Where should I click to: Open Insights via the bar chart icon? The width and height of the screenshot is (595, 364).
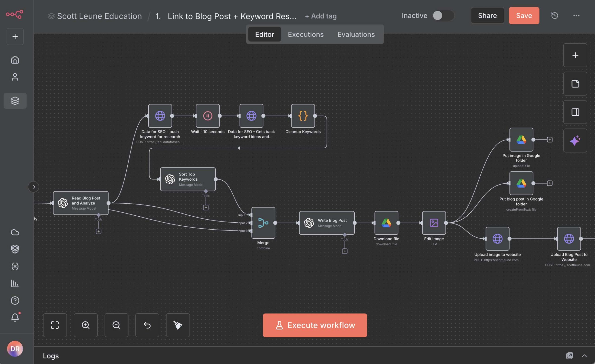[15, 284]
